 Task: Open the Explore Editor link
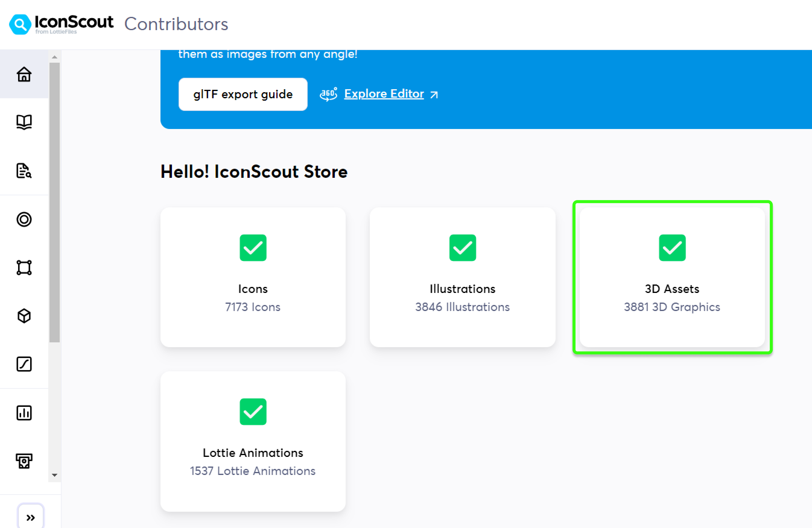tap(384, 93)
